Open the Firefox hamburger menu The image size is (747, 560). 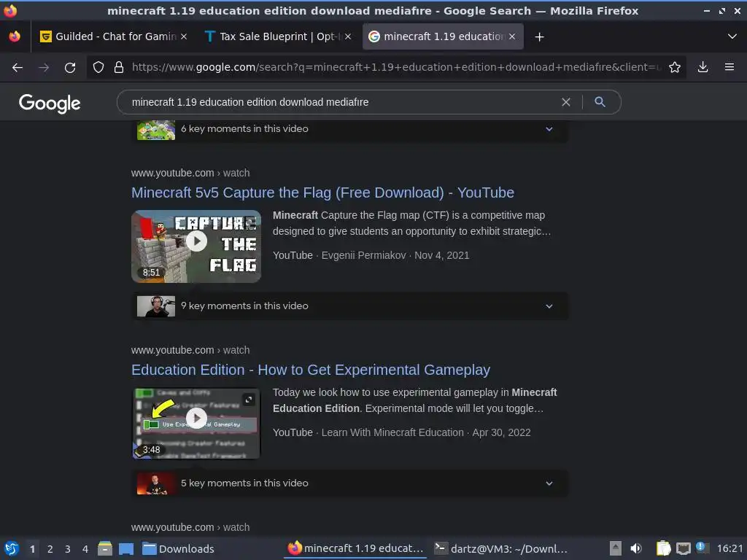tap(729, 67)
